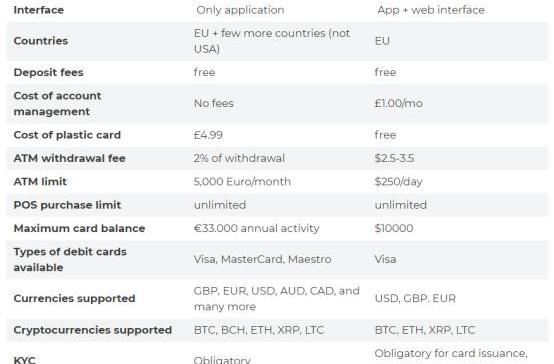Screen dimensions: 554x364
Task: Click the Interface row label
Action: [39, 10]
